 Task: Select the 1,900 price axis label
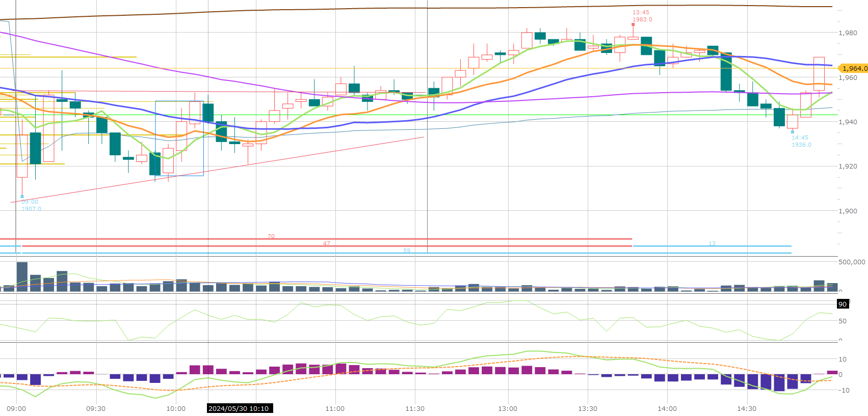click(848, 211)
